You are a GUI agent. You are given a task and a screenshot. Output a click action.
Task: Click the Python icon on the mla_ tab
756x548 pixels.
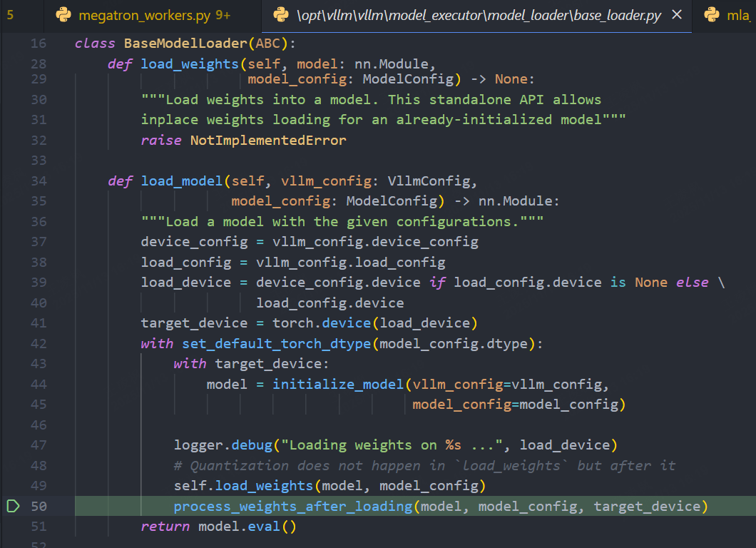pyautogui.click(x=711, y=15)
